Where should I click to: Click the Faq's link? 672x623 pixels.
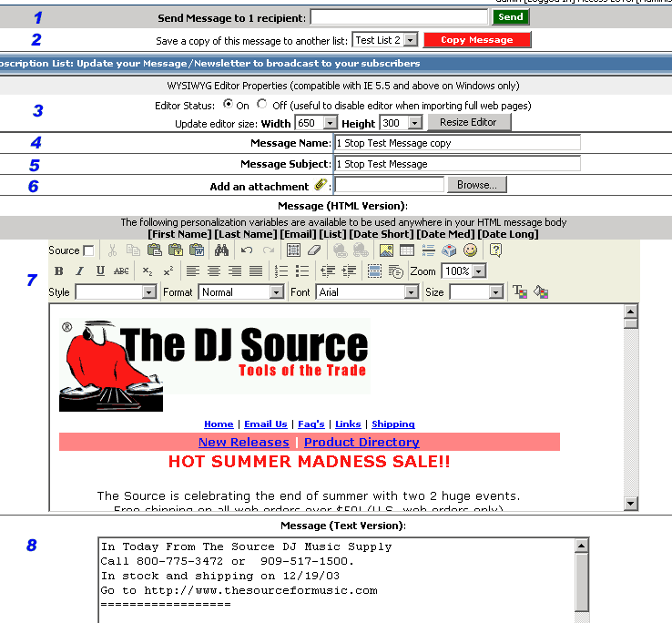pos(311,424)
